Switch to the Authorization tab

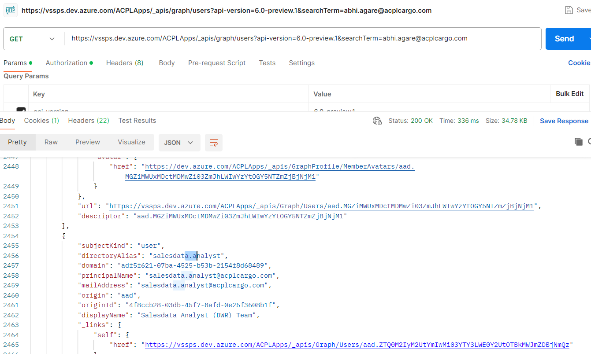69,63
